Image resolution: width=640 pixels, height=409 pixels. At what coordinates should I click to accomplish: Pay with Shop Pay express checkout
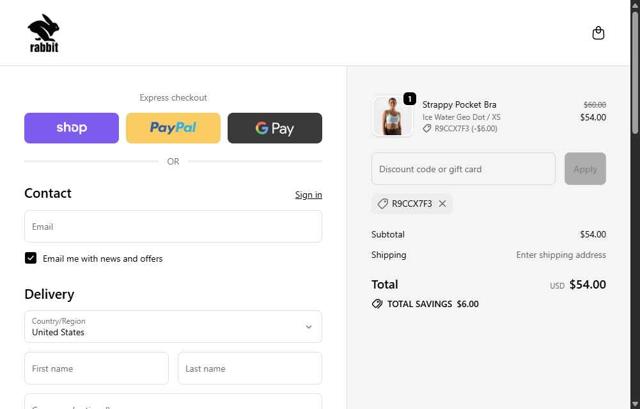pos(72,128)
